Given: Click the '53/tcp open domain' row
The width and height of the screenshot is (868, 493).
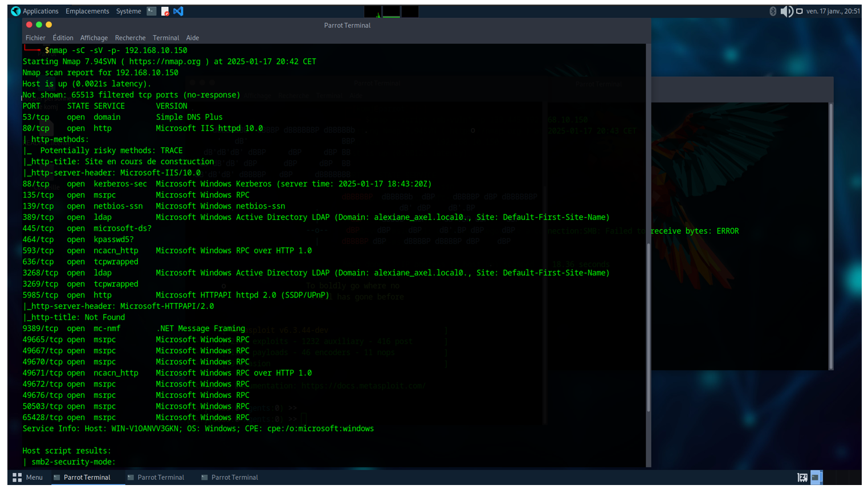Looking at the screenshot, I should [123, 117].
